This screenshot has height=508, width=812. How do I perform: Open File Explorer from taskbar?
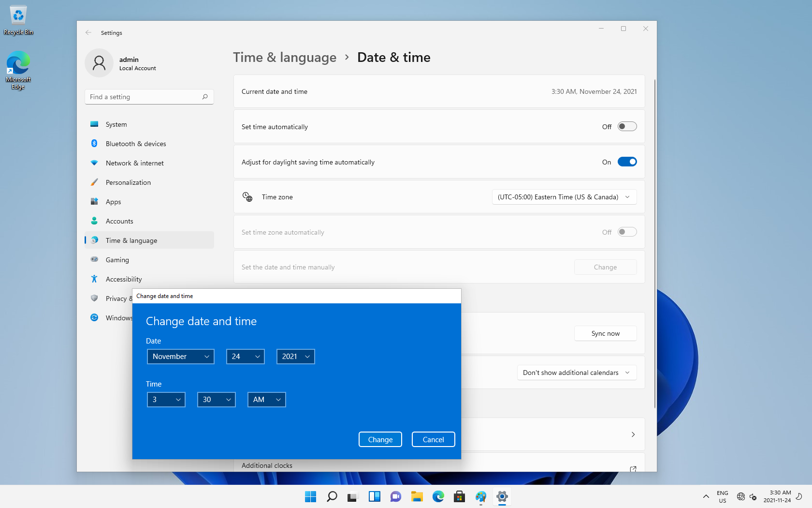click(x=417, y=497)
